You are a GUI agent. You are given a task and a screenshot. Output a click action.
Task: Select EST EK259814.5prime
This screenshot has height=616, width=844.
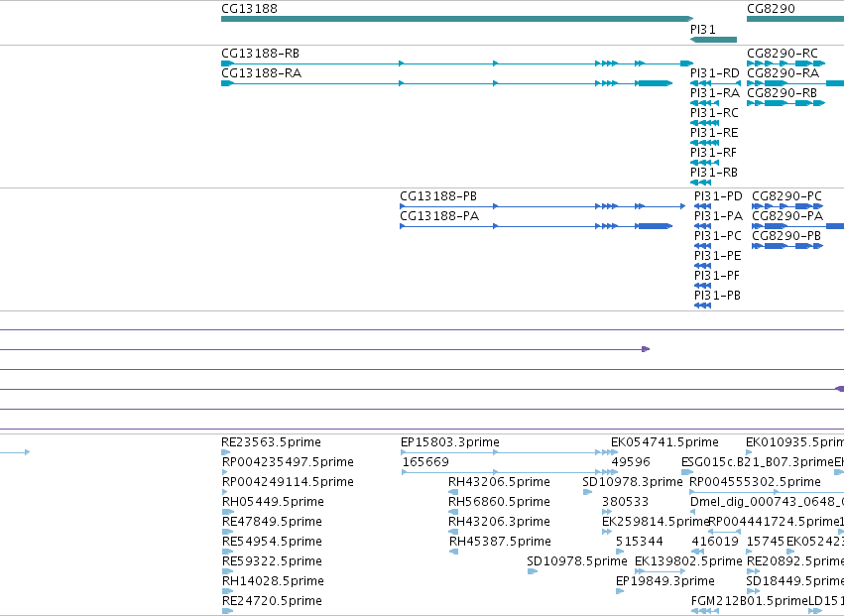tap(656, 522)
